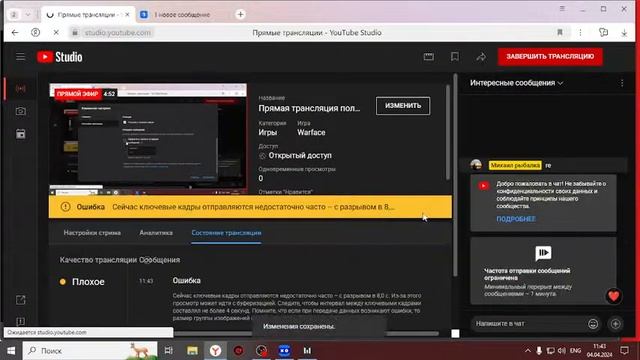Open Task View on the taskbar
640x360 pixels.
click(x=168, y=350)
